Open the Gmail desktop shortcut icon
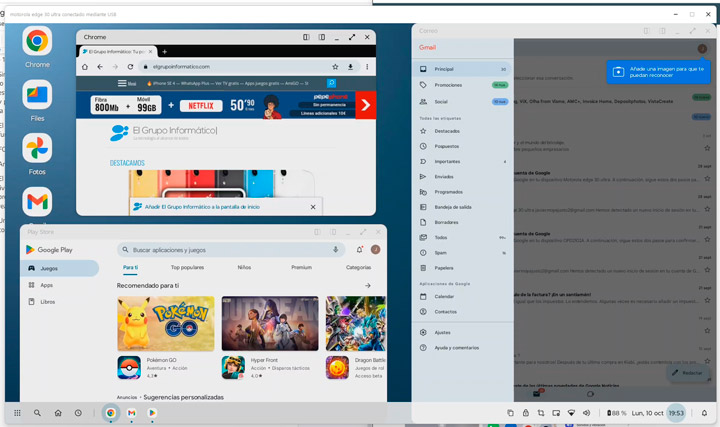 click(37, 201)
